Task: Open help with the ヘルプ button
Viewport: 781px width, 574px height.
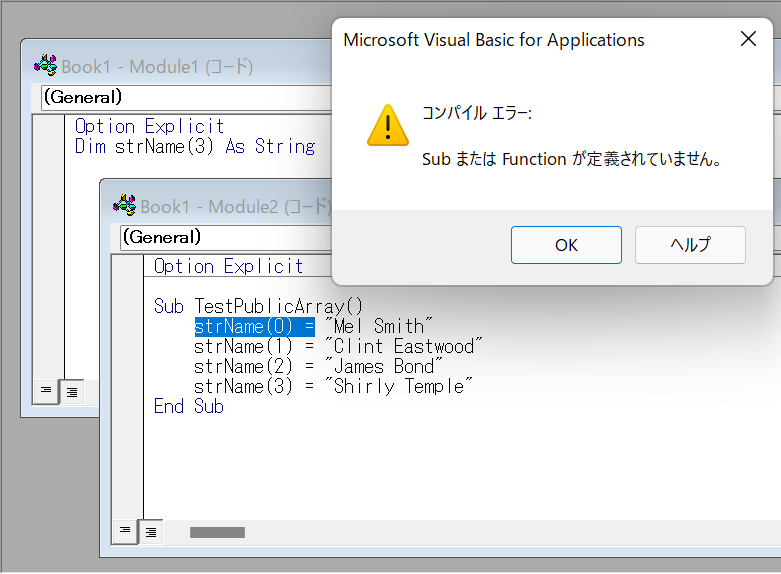Action: 690,245
